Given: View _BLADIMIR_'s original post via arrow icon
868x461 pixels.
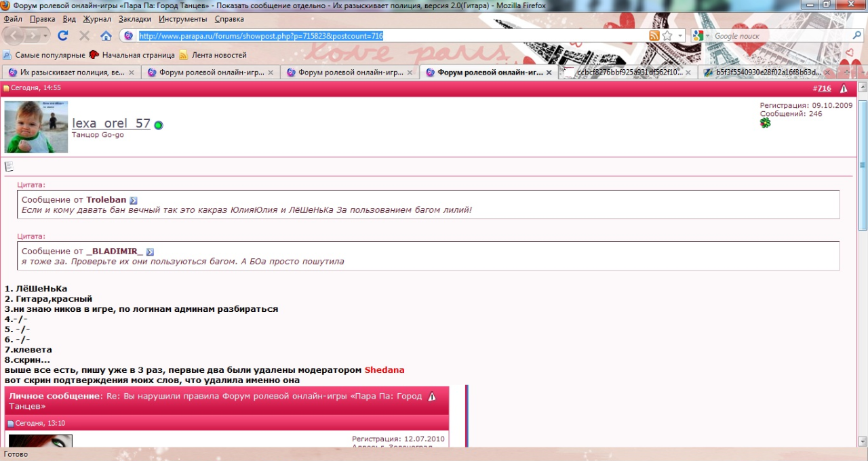Looking at the screenshot, I should point(150,252).
